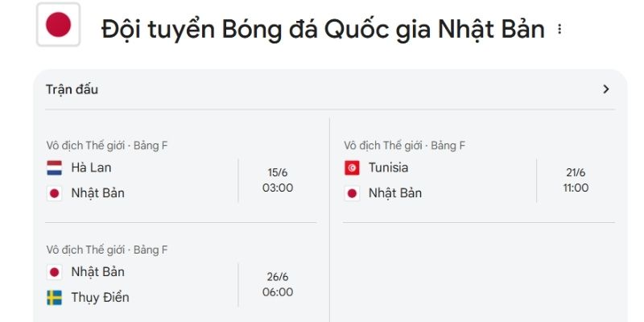Click the Sweden flag icon
The width and height of the screenshot is (644, 322).
coord(54,297)
